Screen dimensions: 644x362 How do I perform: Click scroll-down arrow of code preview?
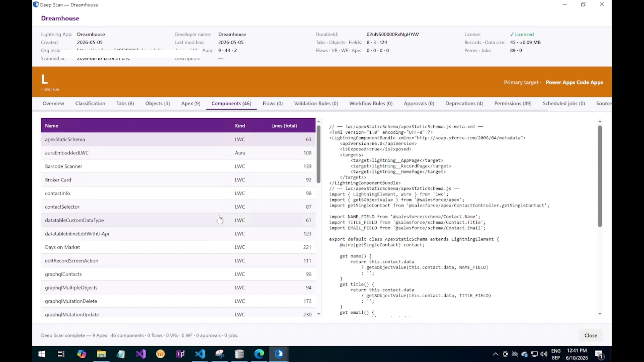(x=600, y=314)
